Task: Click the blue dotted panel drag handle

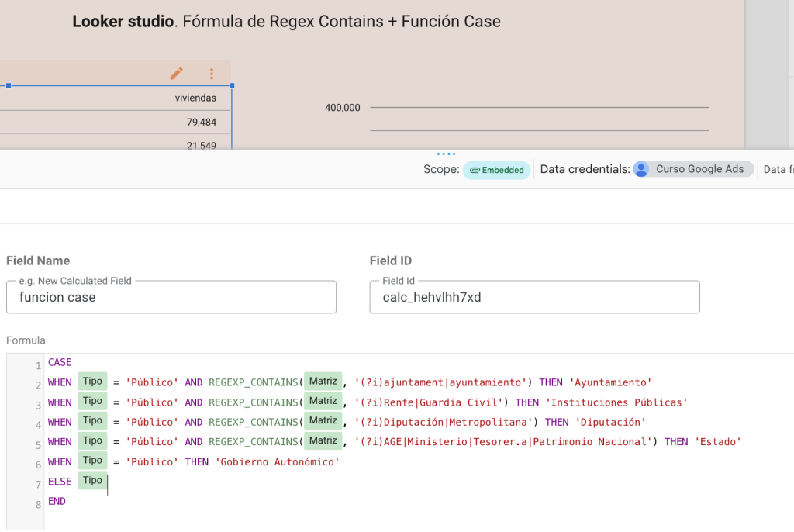Action: point(446,154)
